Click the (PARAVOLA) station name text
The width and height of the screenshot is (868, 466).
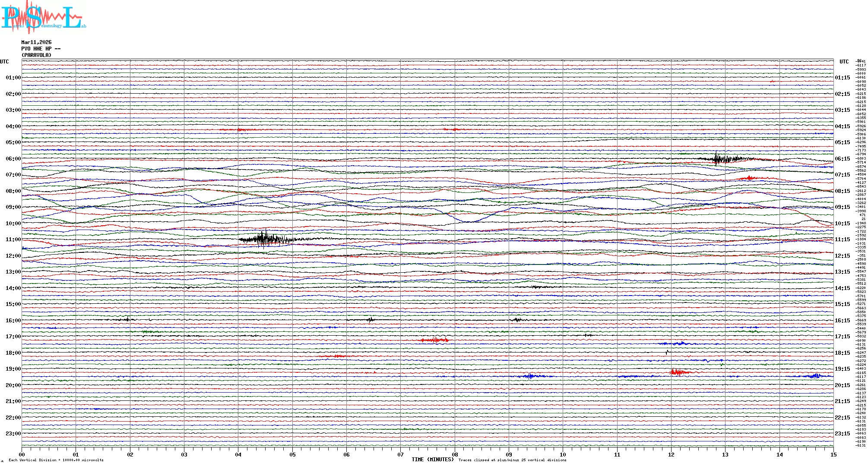[36, 55]
